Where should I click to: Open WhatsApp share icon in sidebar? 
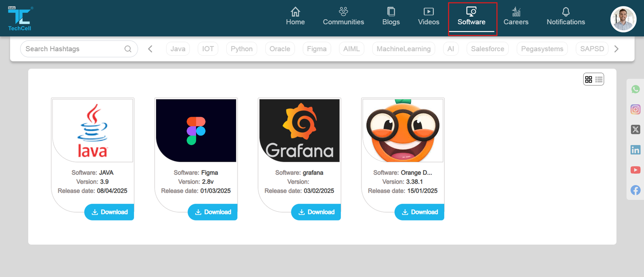(x=635, y=89)
